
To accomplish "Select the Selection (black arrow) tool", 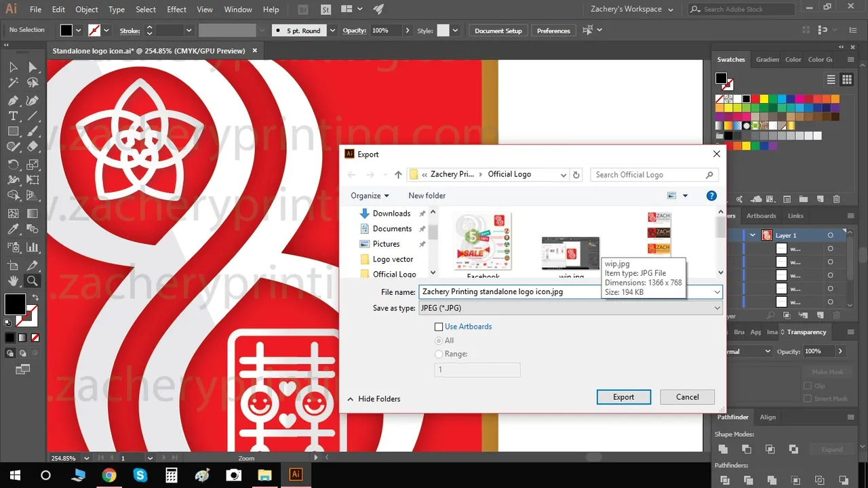I will point(13,67).
